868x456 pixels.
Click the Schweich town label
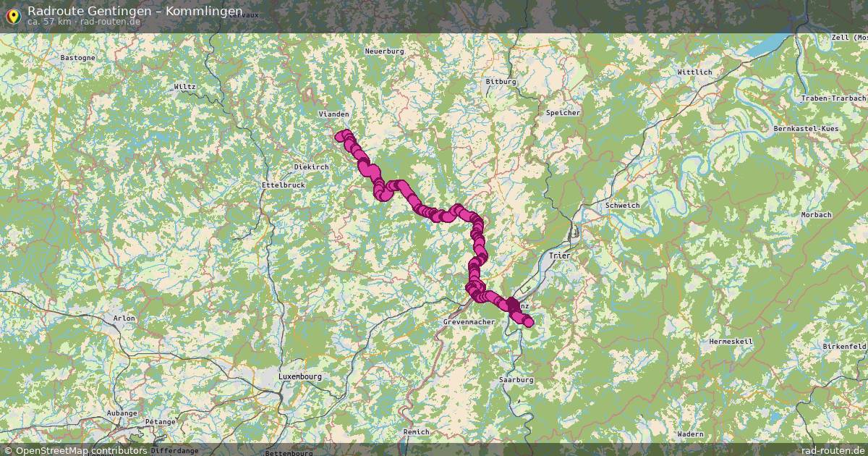point(623,205)
